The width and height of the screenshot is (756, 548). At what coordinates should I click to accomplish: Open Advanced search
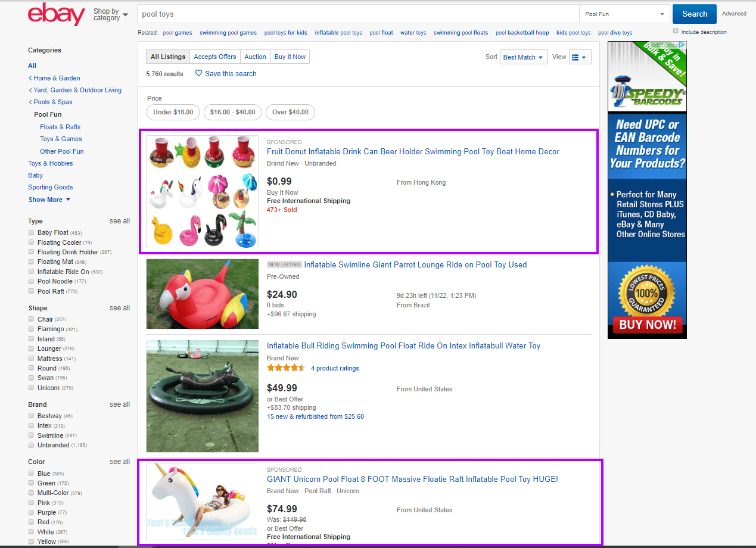734,13
